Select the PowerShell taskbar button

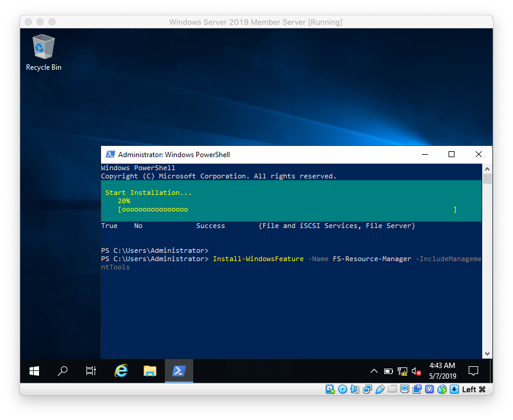(179, 371)
